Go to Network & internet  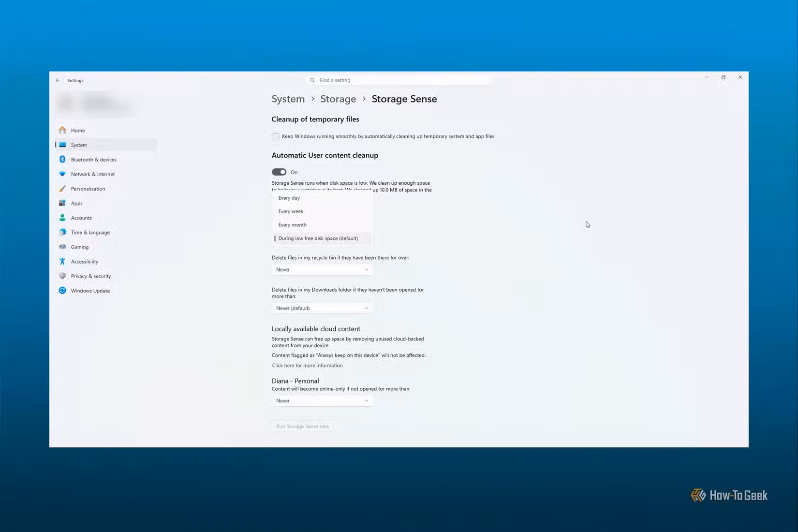[x=106, y=174]
